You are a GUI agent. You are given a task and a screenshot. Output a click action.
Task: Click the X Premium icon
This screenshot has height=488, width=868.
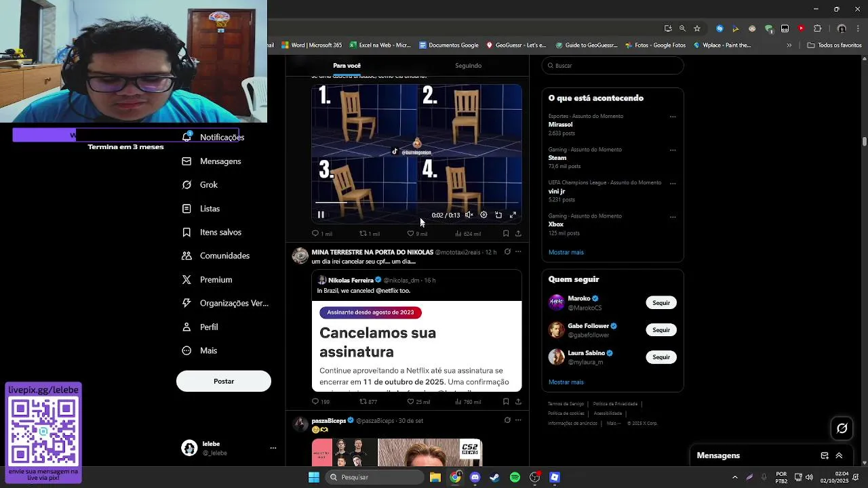point(186,279)
